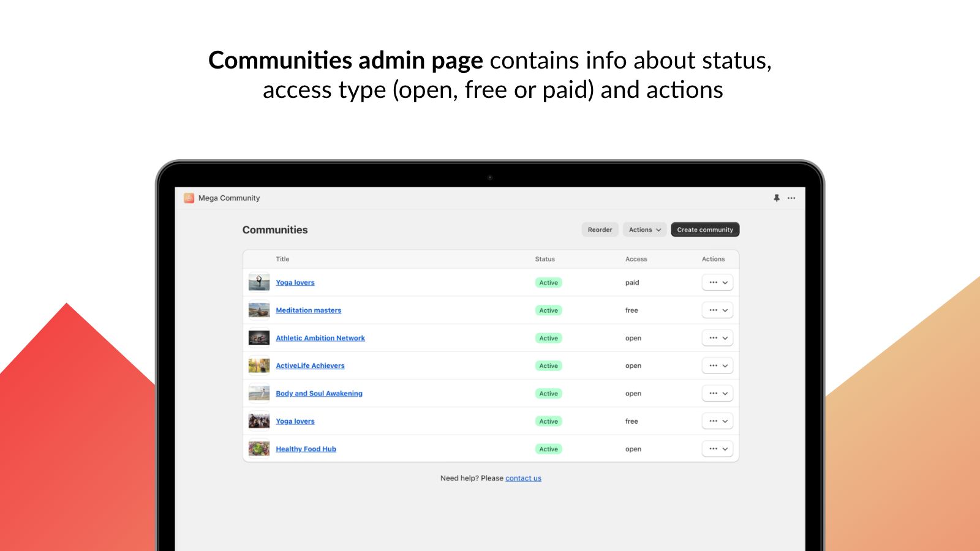Toggle the Active badge for ActiveLife Achievers
Image resolution: width=980 pixels, height=551 pixels.
pos(548,365)
